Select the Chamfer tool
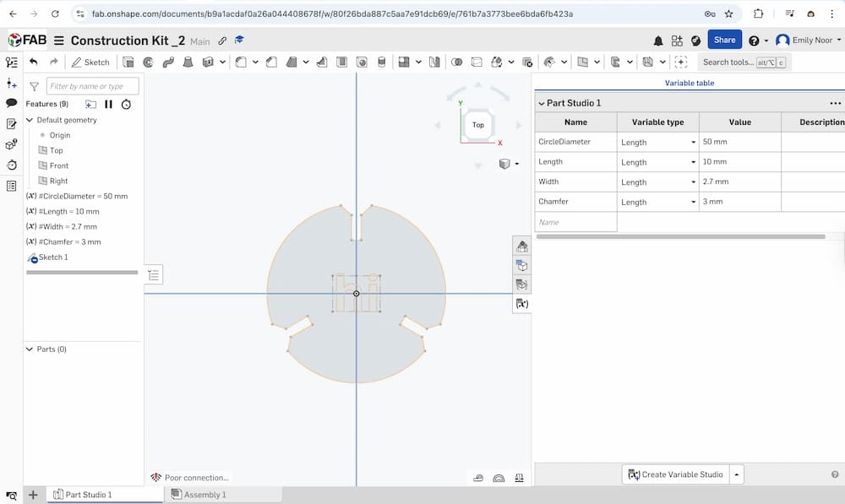 click(271, 62)
